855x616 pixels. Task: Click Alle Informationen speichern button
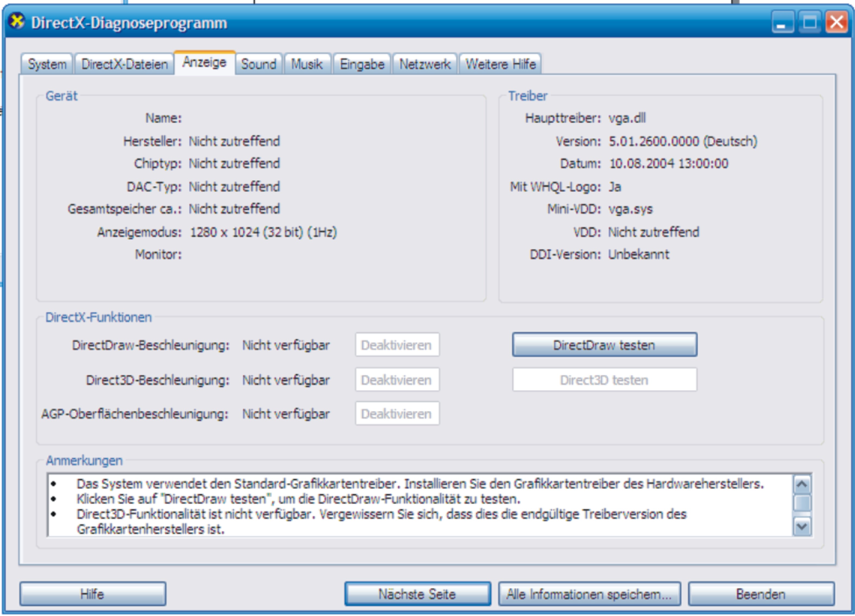[x=589, y=594]
